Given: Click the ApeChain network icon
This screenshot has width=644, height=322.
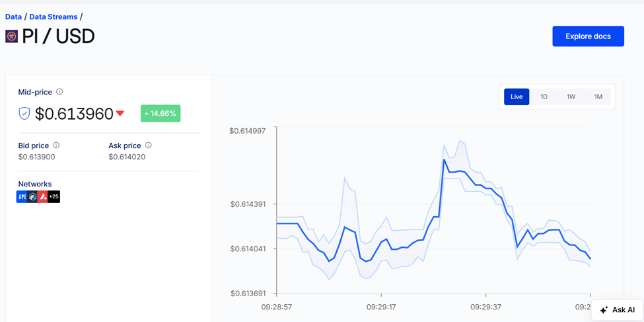Looking at the screenshot, I should point(22,196).
